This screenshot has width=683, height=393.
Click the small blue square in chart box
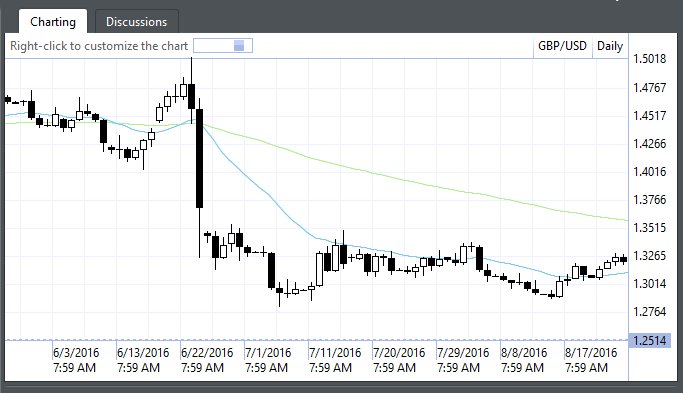[239, 46]
